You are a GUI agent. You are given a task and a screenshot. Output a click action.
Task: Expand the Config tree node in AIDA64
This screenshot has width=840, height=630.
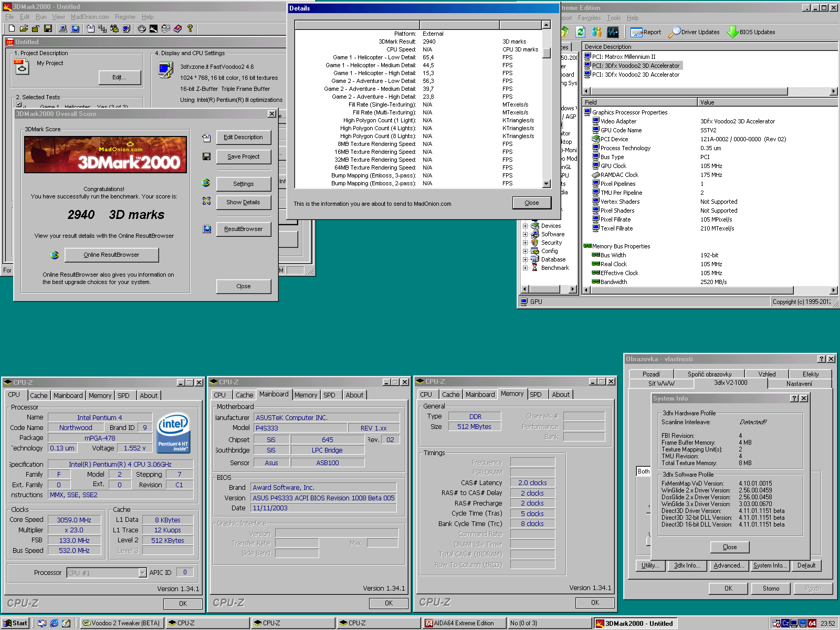pyautogui.click(x=525, y=251)
